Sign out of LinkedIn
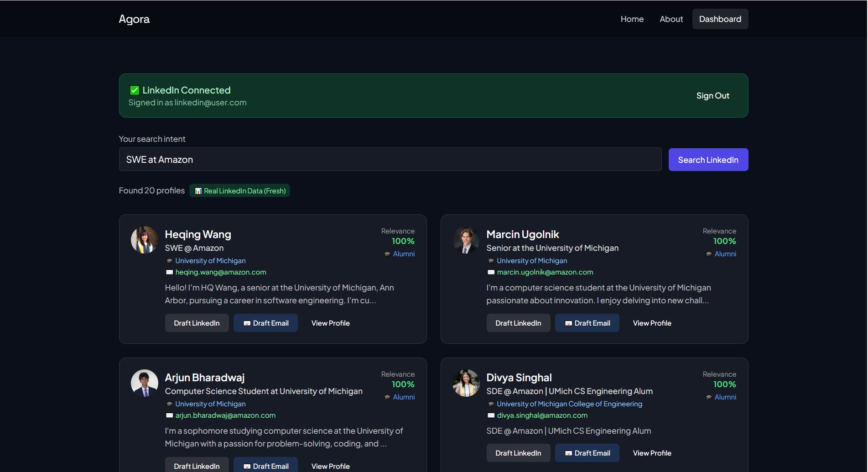The height and width of the screenshot is (472, 868). [712, 96]
